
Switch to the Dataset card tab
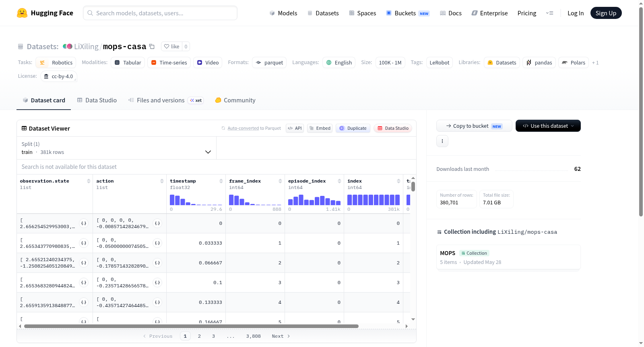[44, 100]
